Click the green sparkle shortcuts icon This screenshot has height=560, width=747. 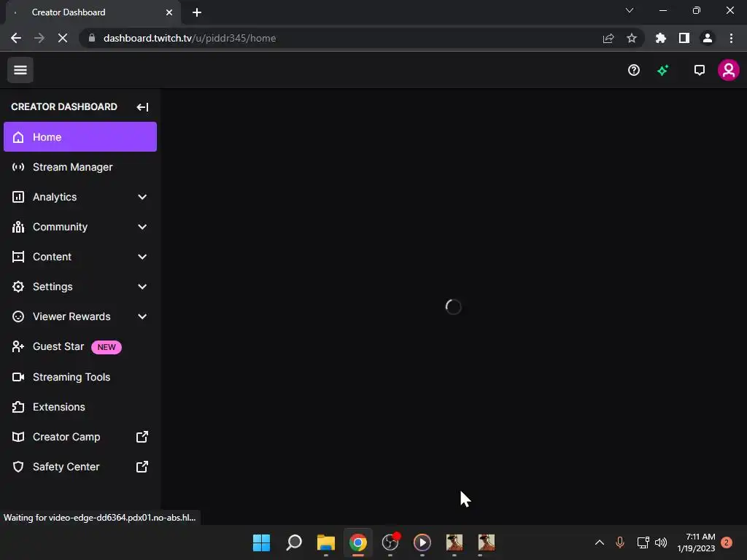pos(662,71)
